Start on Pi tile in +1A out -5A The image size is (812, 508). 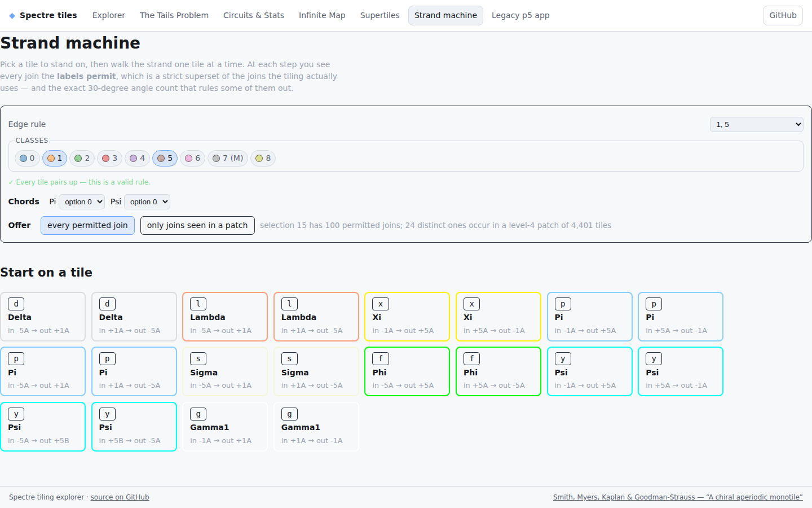[134, 371]
